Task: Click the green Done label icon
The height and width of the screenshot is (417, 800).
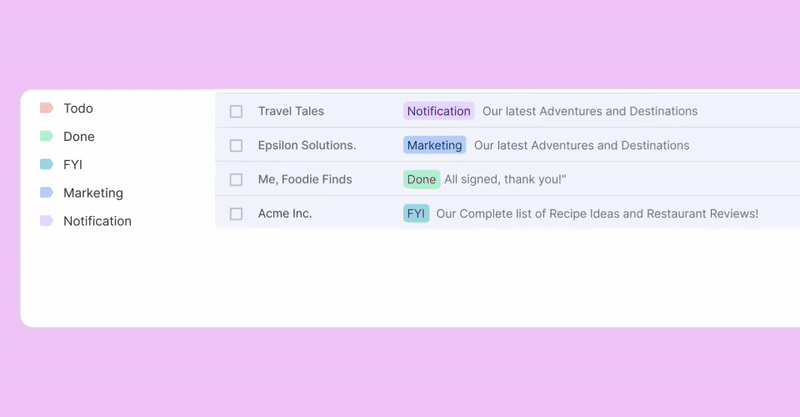Action: point(46,136)
